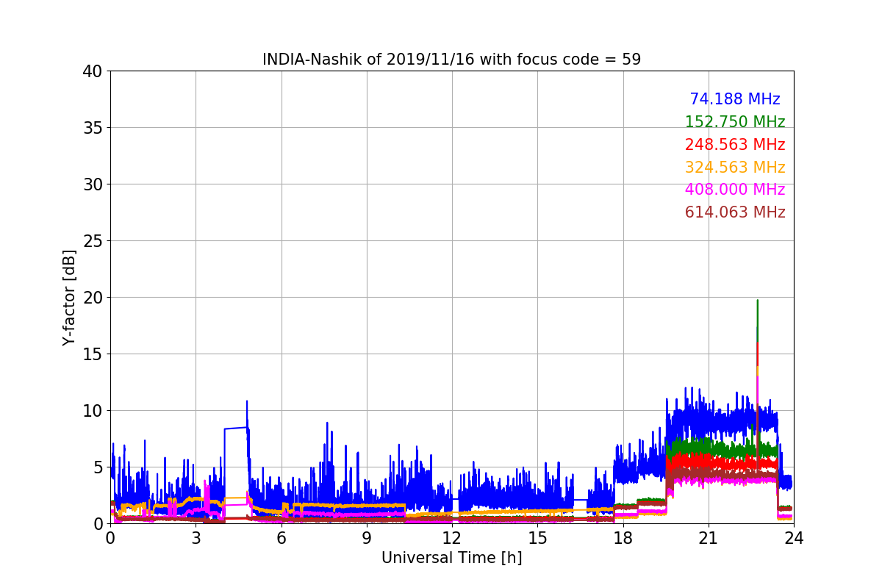Screen dimensions: 882x588
Task: Click the x-axis tick label 12
Action: pyautogui.click(x=452, y=537)
